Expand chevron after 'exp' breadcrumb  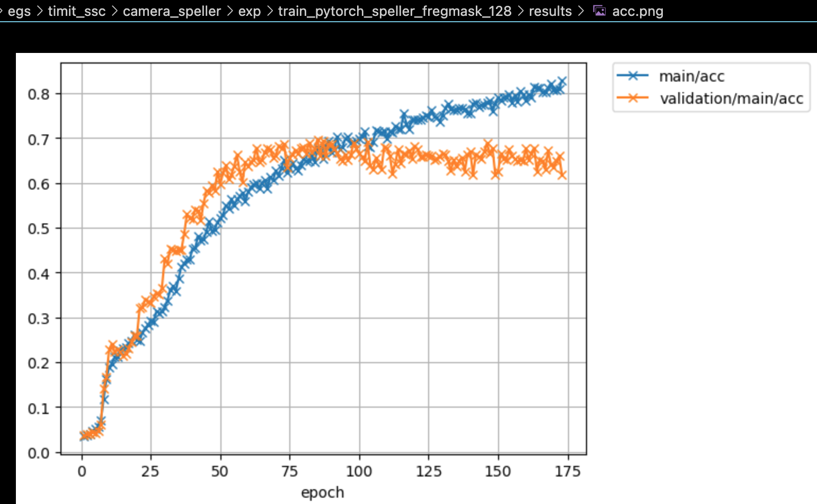(270, 11)
